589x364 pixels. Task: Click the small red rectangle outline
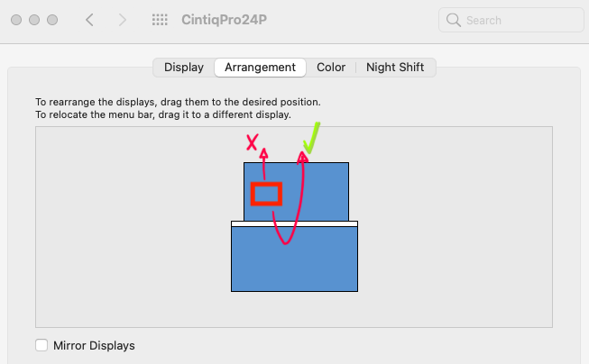pos(267,194)
